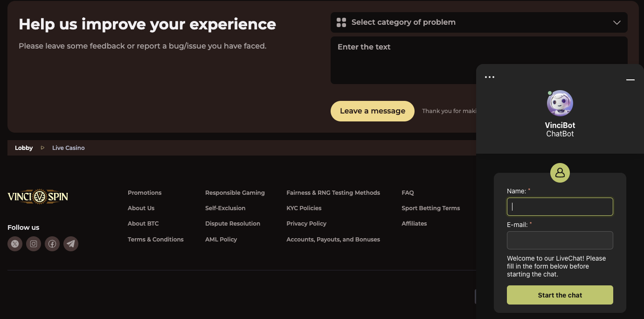Open the X (Twitter) social icon
Screen dimensions: 644x319
pos(15,244)
